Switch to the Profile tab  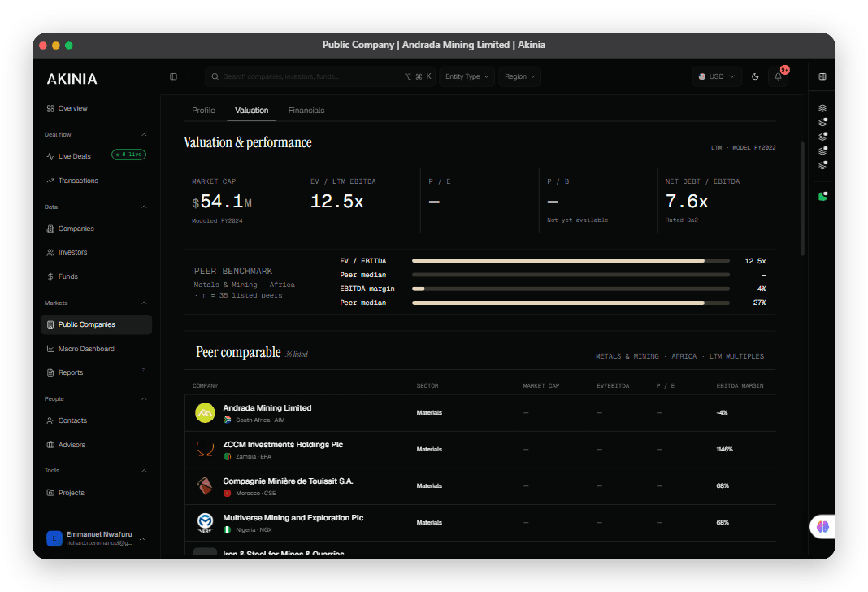click(x=203, y=111)
